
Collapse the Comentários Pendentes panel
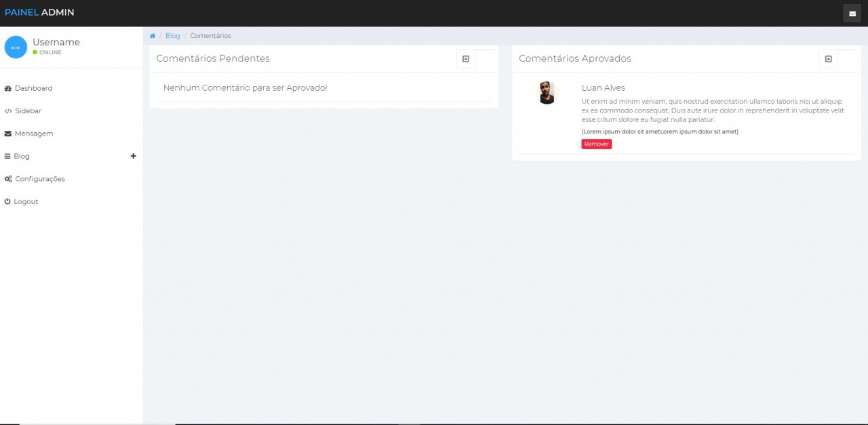click(465, 59)
